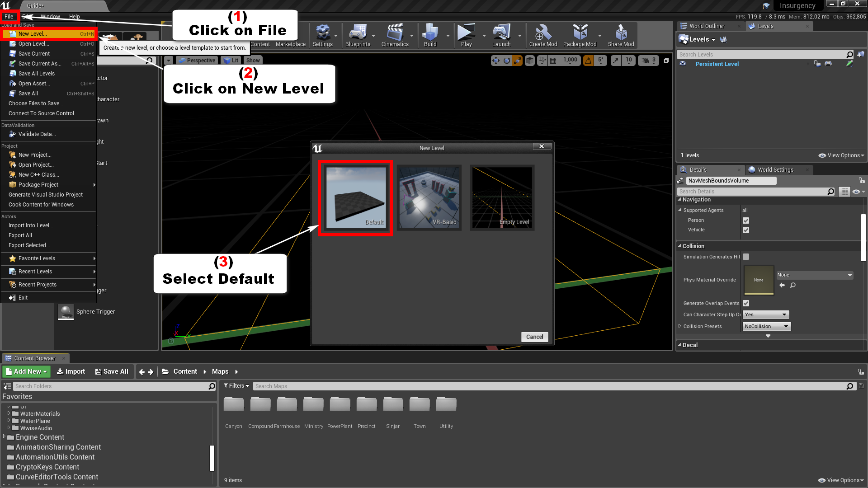Click the Add New button

point(26,371)
